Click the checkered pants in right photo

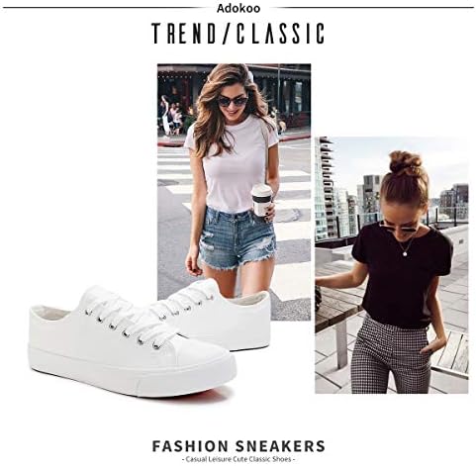pos(391,356)
